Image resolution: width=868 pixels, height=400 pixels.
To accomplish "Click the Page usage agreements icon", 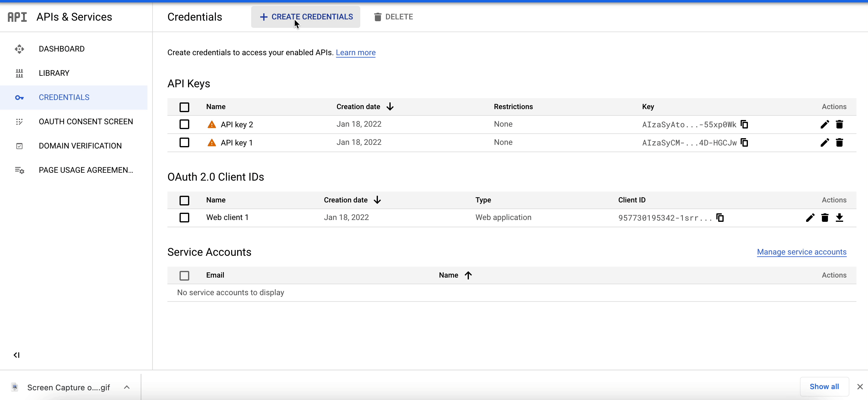I will coord(19,170).
